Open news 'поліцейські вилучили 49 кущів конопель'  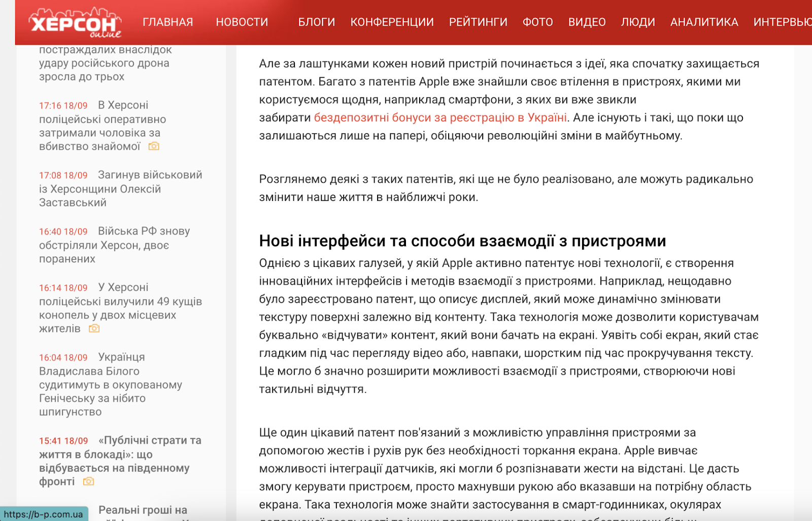point(121,308)
